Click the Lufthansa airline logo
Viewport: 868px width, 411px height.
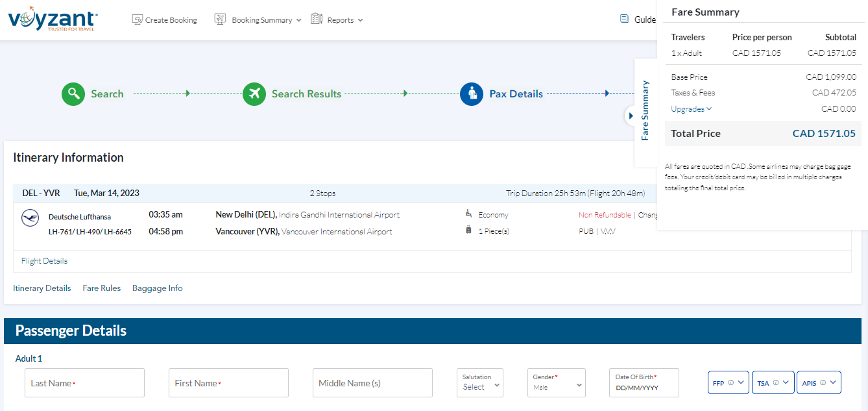pos(30,218)
